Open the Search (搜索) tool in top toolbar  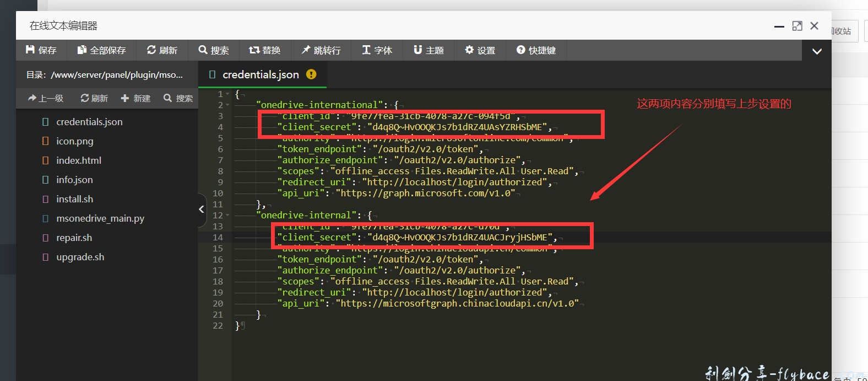click(x=214, y=50)
